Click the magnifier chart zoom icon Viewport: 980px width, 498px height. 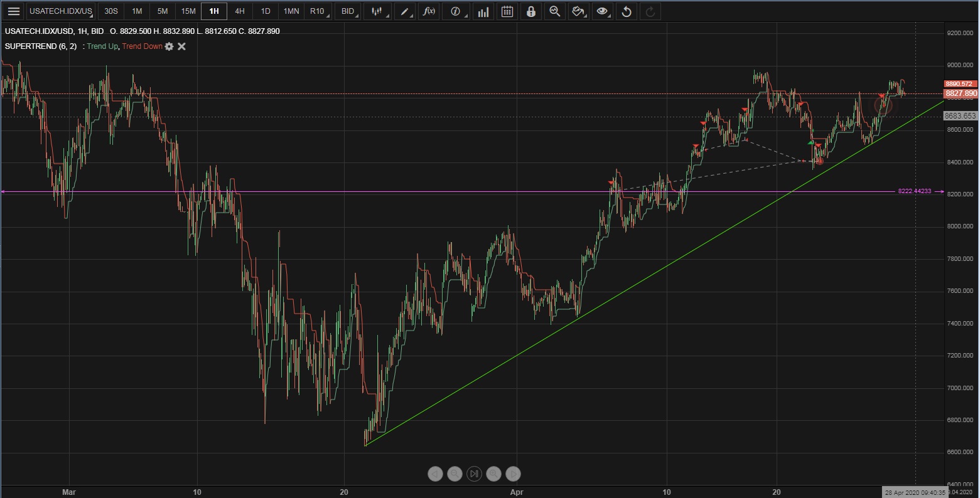click(554, 11)
